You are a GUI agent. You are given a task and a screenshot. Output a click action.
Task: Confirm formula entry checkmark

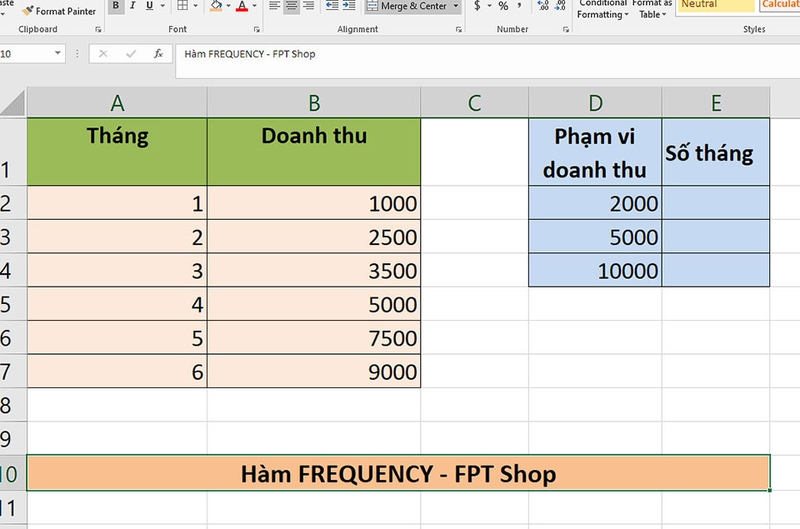[131, 54]
